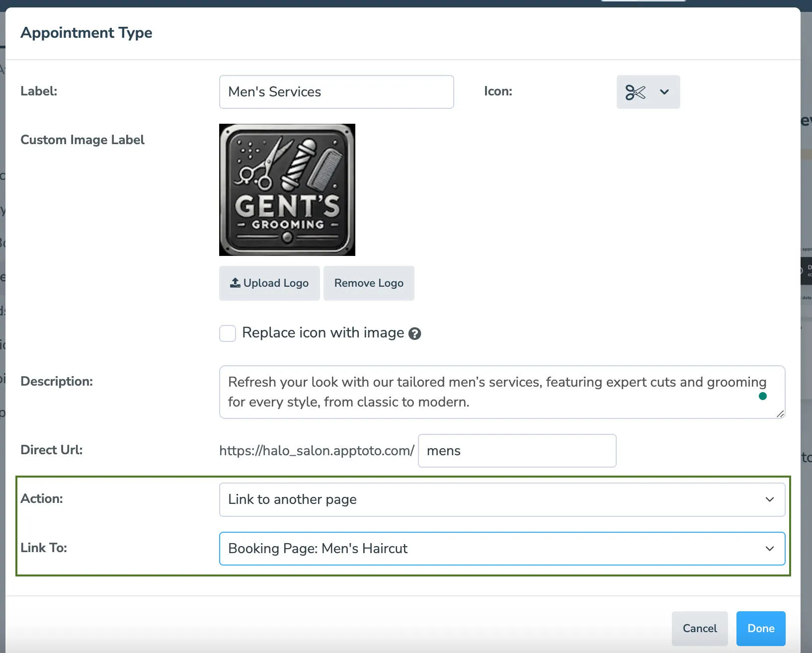812x653 pixels.
Task: Open the Link To dropdown
Action: [501, 549]
